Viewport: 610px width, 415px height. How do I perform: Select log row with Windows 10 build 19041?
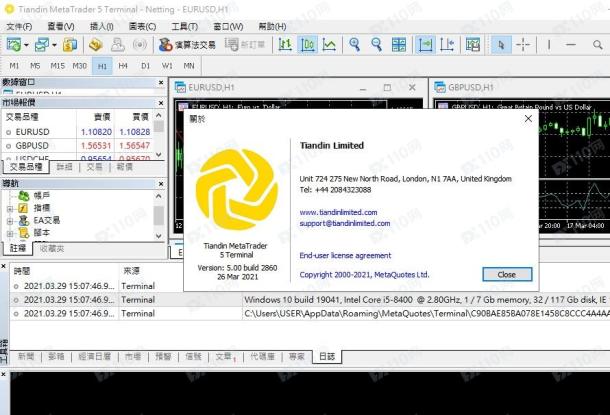tap(310, 300)
